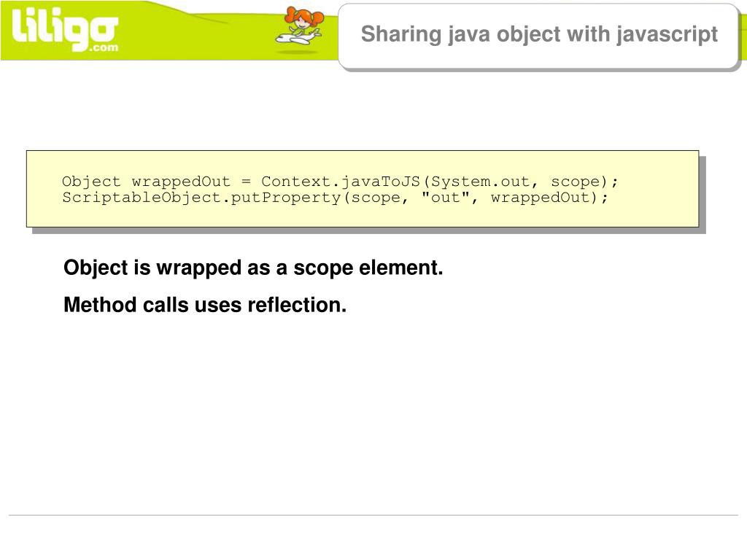Click the "out" string literal in the code
This screenshot has height=560, width=747.
click(x=446, y=196)
